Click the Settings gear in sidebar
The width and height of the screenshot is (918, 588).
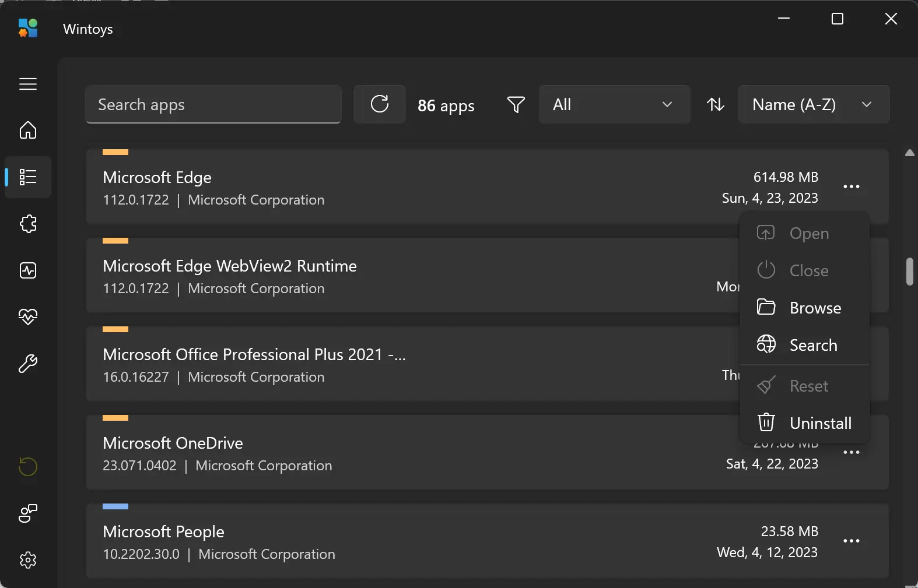click(27, 560)
